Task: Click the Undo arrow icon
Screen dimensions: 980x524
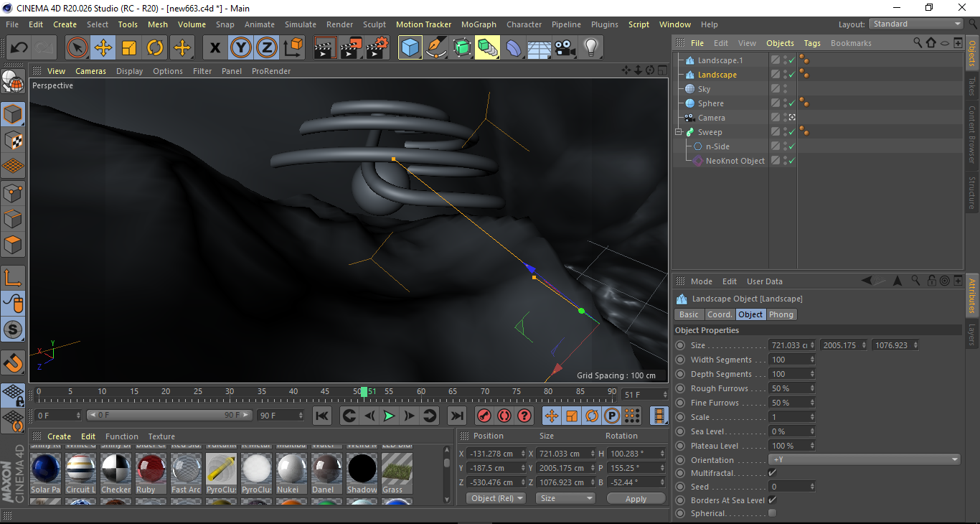Action: [x=19, y=48]
